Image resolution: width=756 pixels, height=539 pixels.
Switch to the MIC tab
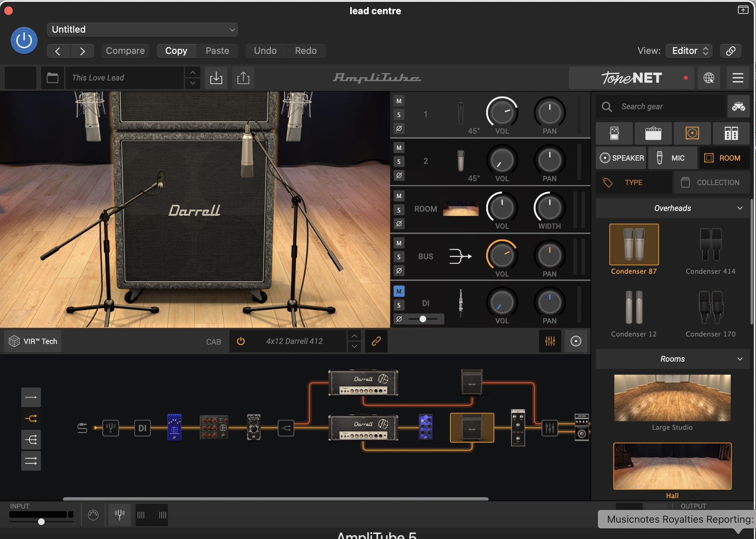pyautogui.click(x=673, y=158)
